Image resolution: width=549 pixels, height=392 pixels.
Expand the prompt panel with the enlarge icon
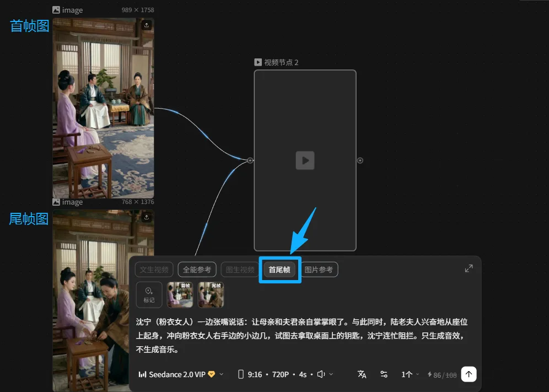469,269
